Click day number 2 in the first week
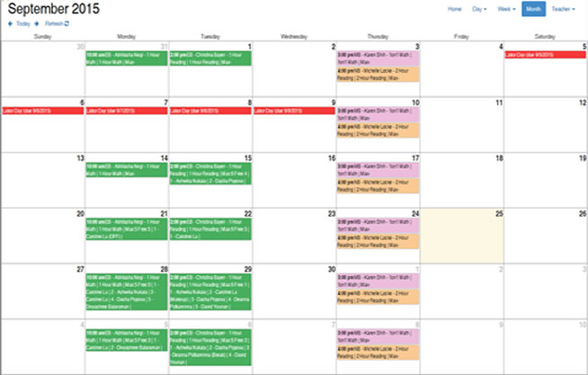This screenshot has height=375, width=588. point(334,47)
